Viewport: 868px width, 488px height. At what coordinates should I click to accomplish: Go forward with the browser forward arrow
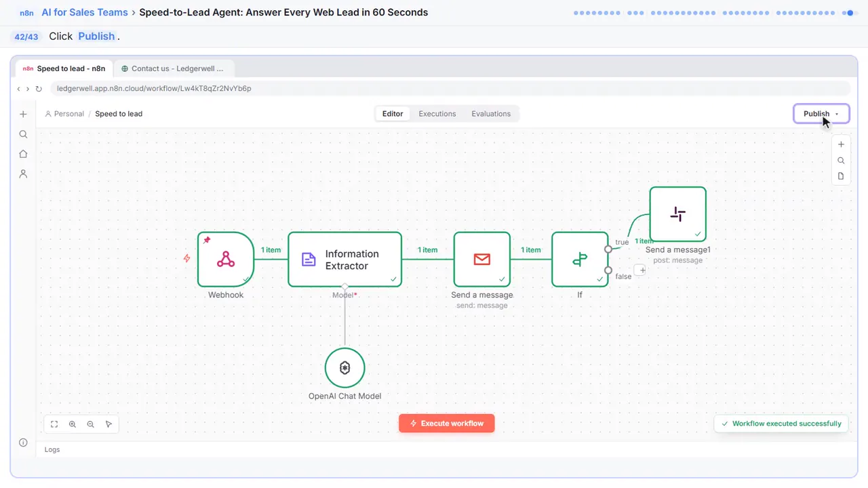click(x=28, y=89)
